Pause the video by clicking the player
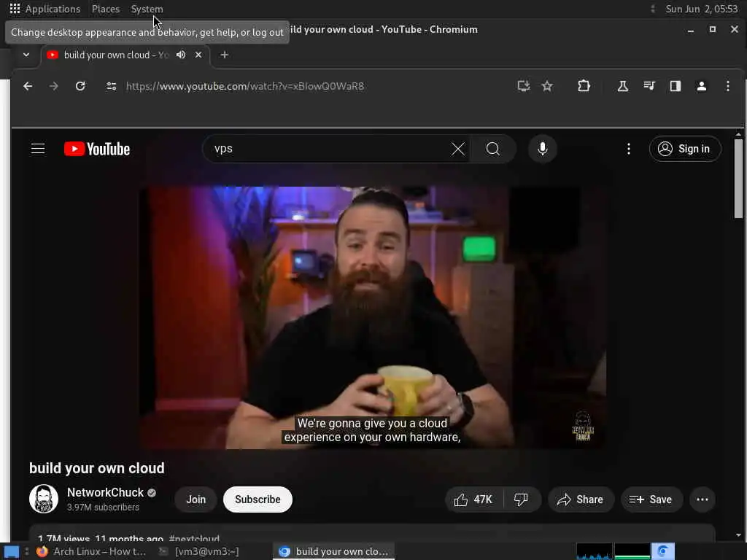Image resolution: width=747 pixels, height=560 pixels. coord(372,317)
